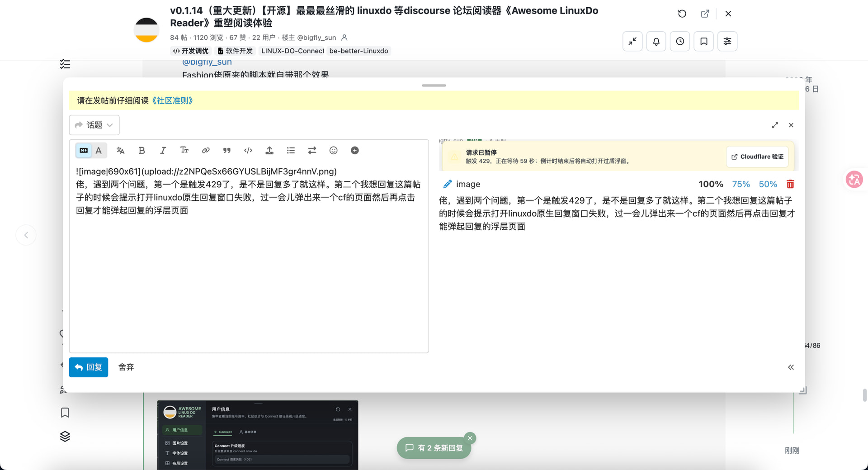Open the emoji picker
Image resolution: width=868 pixels, height=470 pixels.
pyautogui.click(x=333, y=151)
